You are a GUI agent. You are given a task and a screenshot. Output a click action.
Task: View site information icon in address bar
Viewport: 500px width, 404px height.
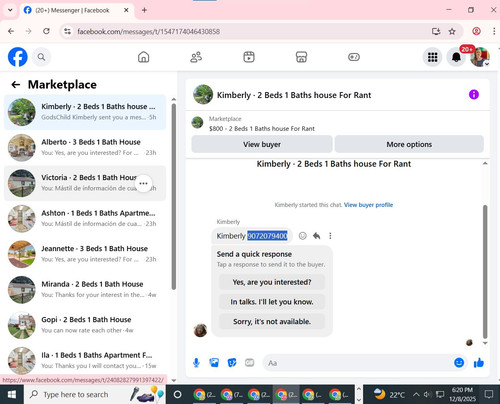click(67, 31)
